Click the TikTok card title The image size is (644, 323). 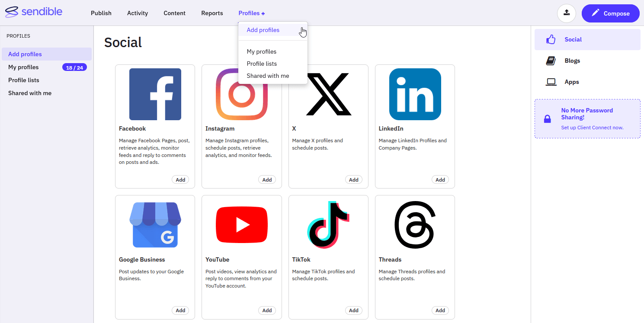[x=301, y=259]
